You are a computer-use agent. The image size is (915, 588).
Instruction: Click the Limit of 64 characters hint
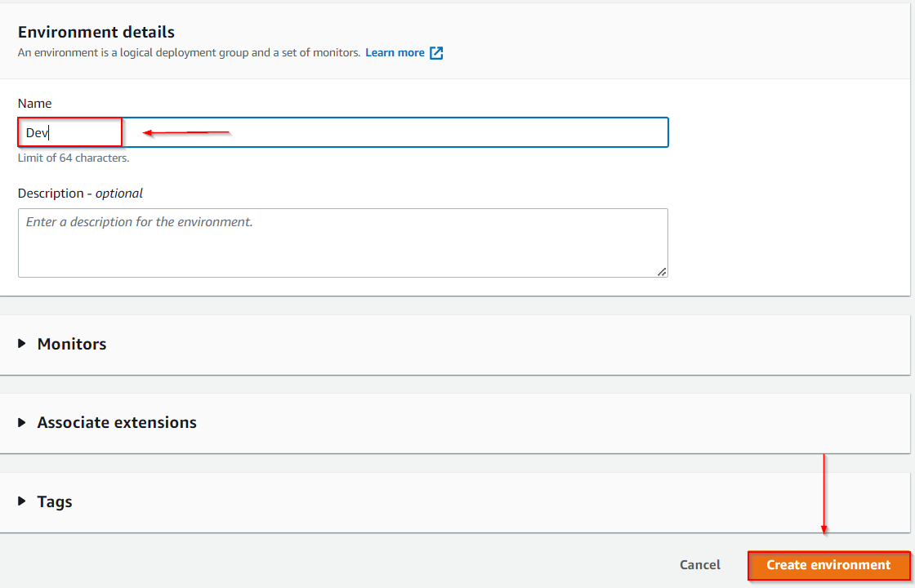coord(74,158)
